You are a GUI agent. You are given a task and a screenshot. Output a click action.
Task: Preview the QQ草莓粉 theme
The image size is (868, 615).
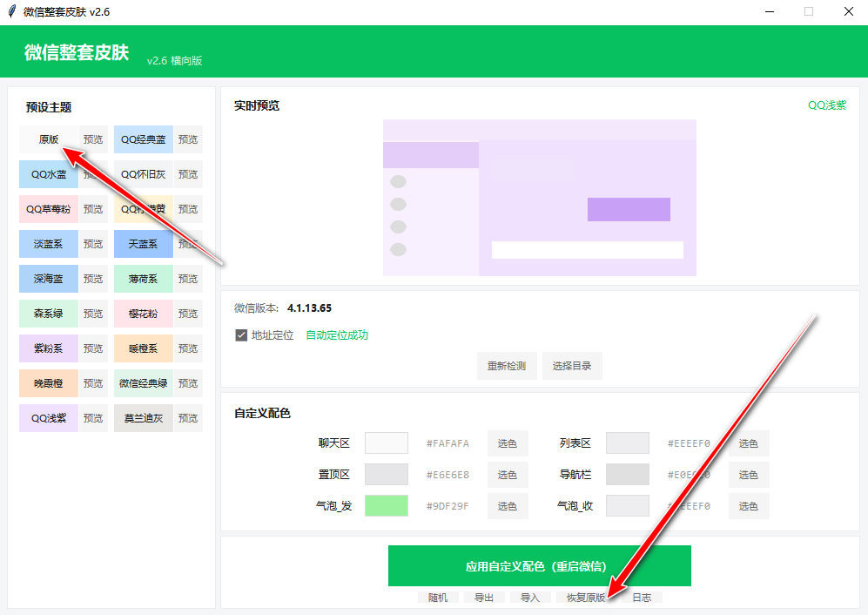(93, 209)
